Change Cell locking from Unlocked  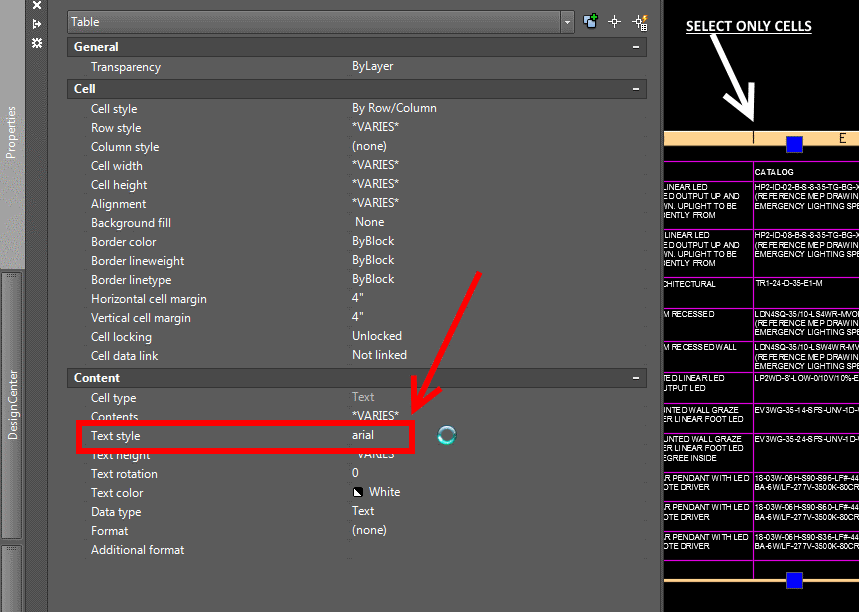point(380,336)
